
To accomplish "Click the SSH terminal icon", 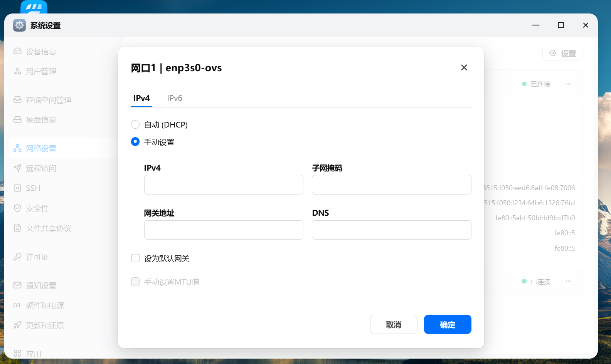I will click(17, 188).
